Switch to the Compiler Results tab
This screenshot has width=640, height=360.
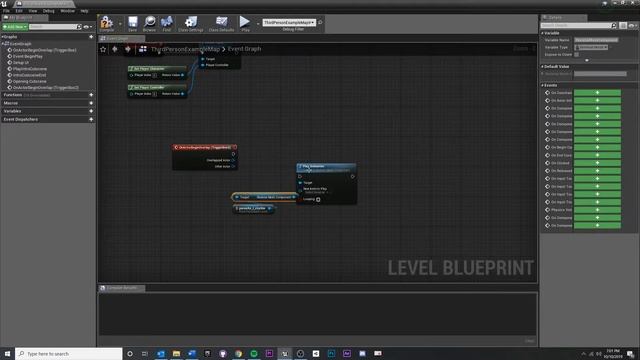[x=122, y=288]
